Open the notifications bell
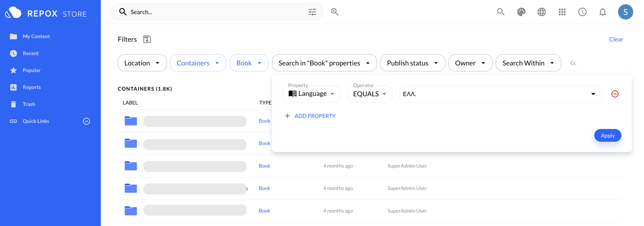 (x=603, y=12)
